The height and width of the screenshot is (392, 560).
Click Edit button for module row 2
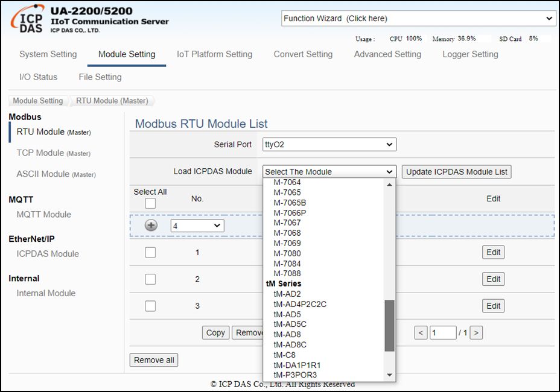493,279
